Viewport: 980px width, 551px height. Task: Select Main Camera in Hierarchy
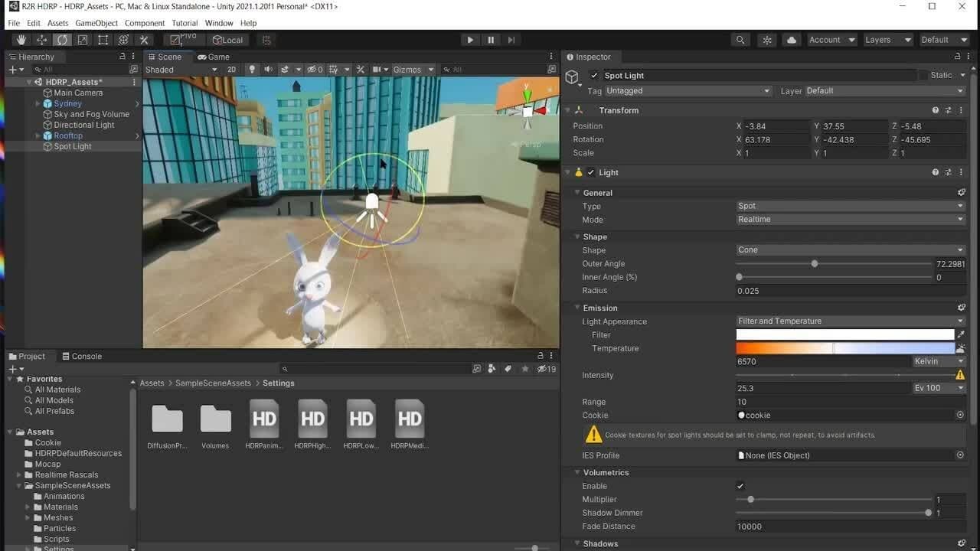78,93
